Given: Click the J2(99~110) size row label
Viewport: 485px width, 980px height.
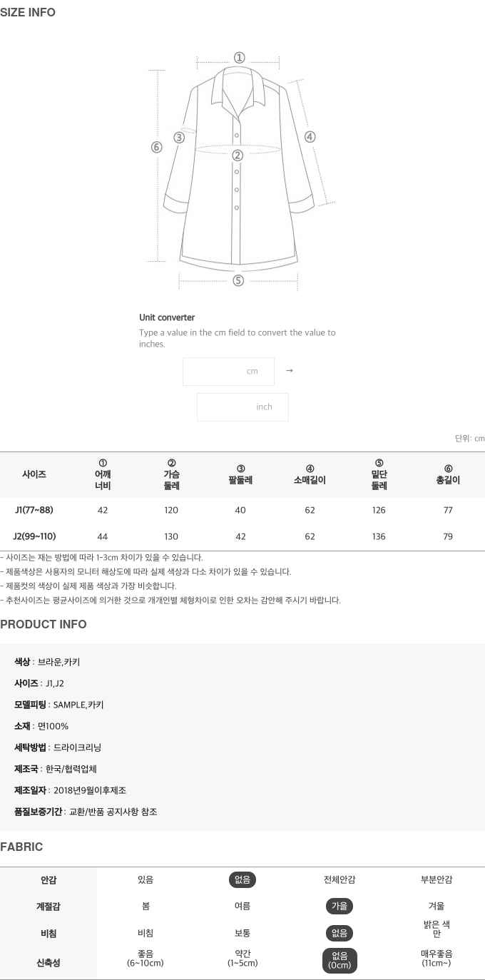Looking at the screenshot, I should pos(34,536).
